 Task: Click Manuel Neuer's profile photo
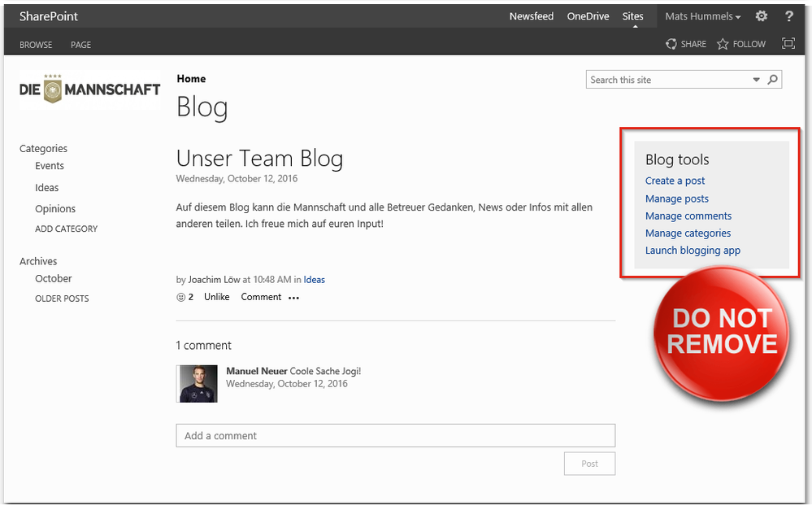click(197, 384)
